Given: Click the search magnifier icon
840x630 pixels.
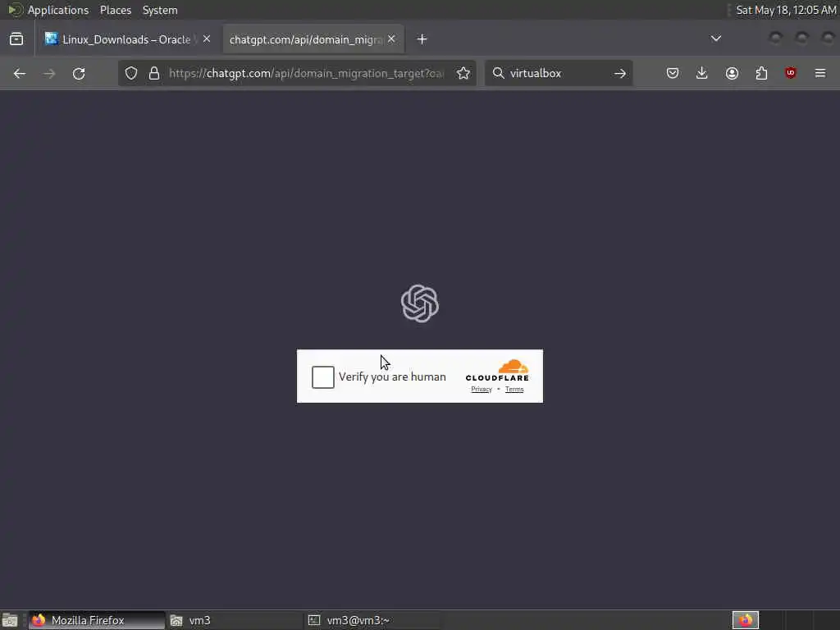Looking at the screenshot, I should click(x=498, y=73).
